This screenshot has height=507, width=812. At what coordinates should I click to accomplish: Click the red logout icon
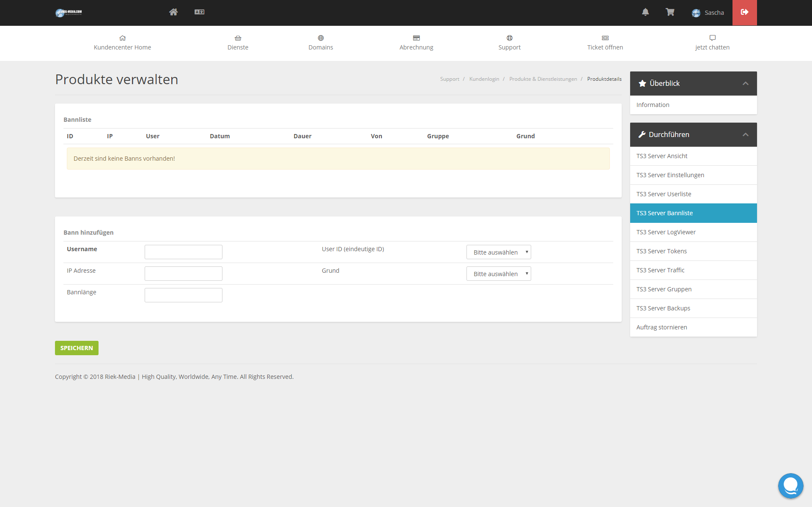[744, 12]
